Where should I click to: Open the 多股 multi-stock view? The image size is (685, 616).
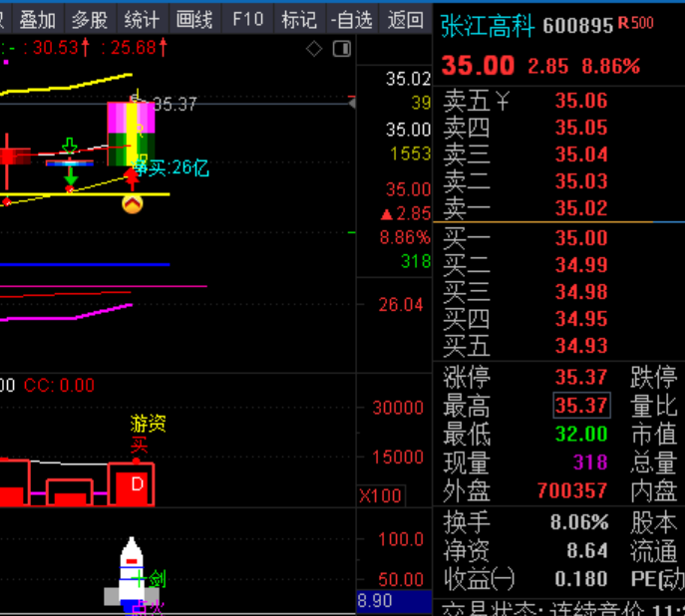click(90, 20)
